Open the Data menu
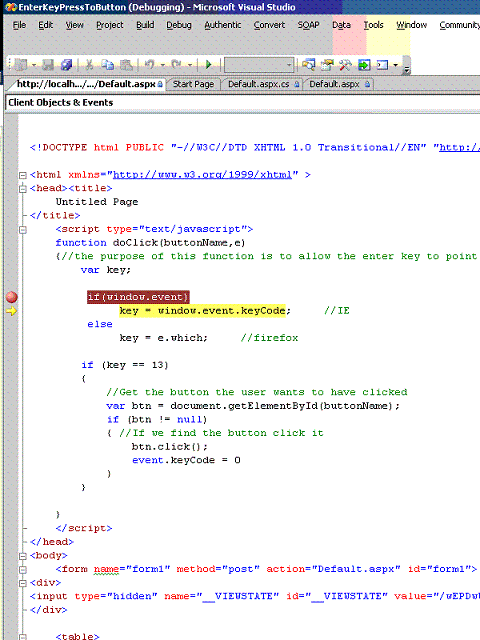The height and width of the screenshot is (640, 480). point(341,25)
